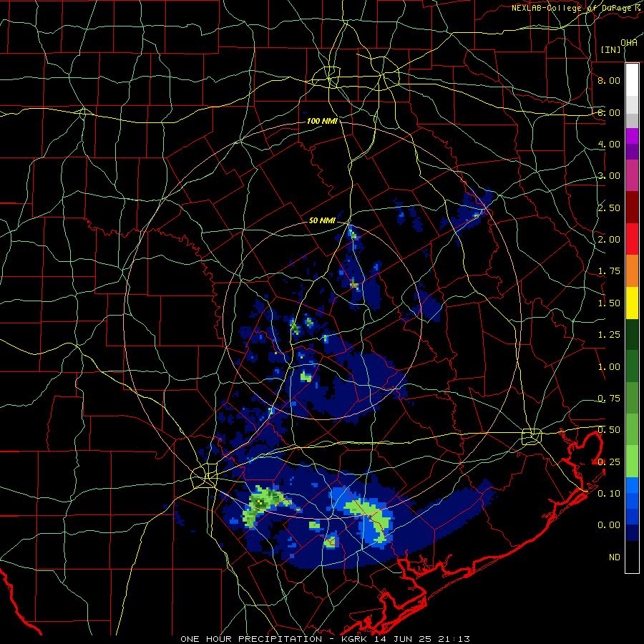Click the 8.00 legend value

[609, 80]
